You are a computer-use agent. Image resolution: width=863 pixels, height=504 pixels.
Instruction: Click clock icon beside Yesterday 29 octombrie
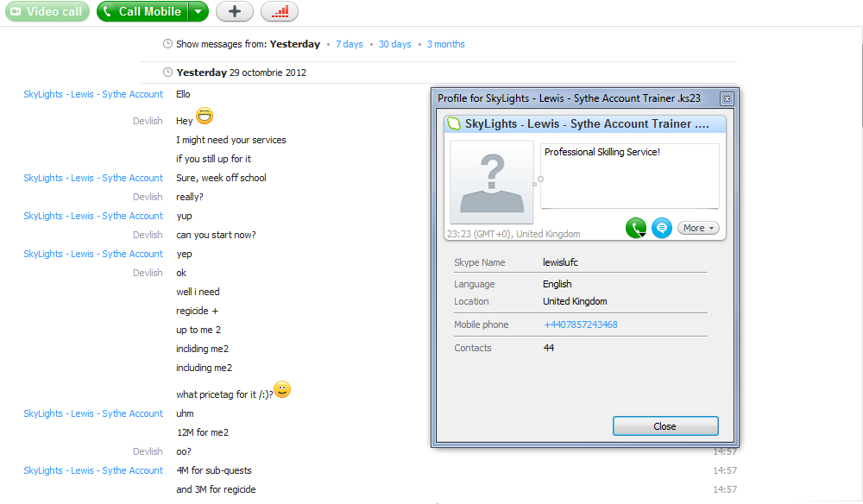click(x=168, y=72)
